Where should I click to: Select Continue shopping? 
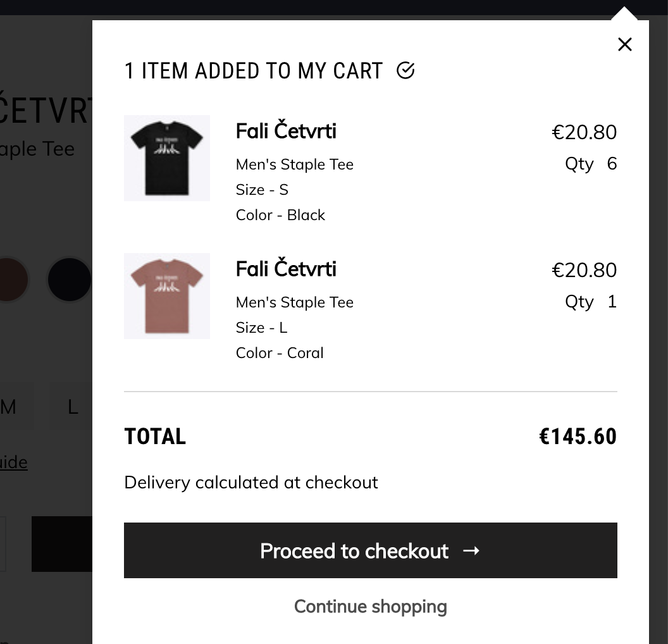pyautogui.click(x=370, y=606)
